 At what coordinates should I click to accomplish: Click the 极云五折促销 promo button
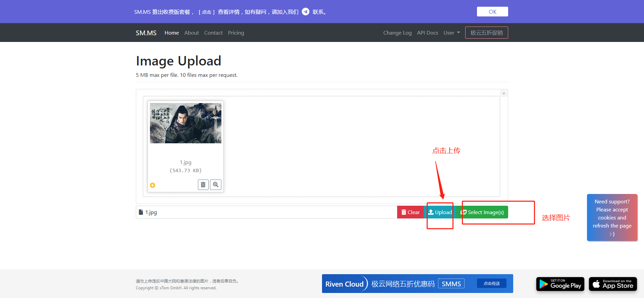(486, 33)
